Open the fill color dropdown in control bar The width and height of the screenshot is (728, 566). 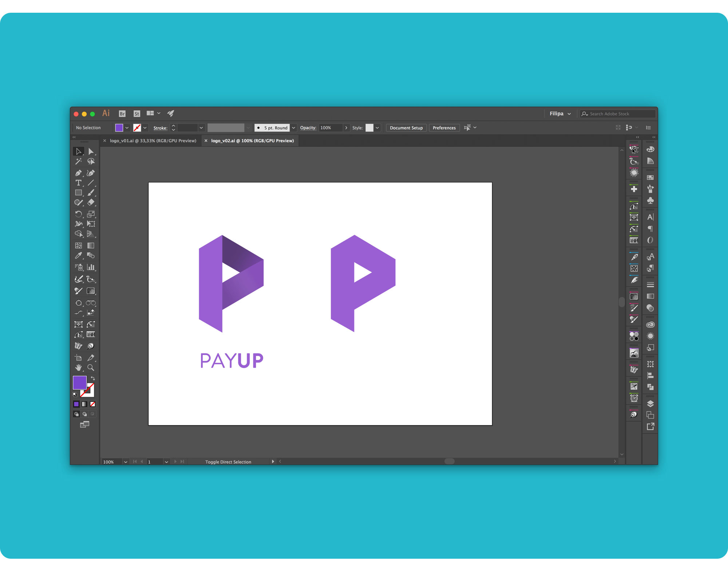pos(127,128)
